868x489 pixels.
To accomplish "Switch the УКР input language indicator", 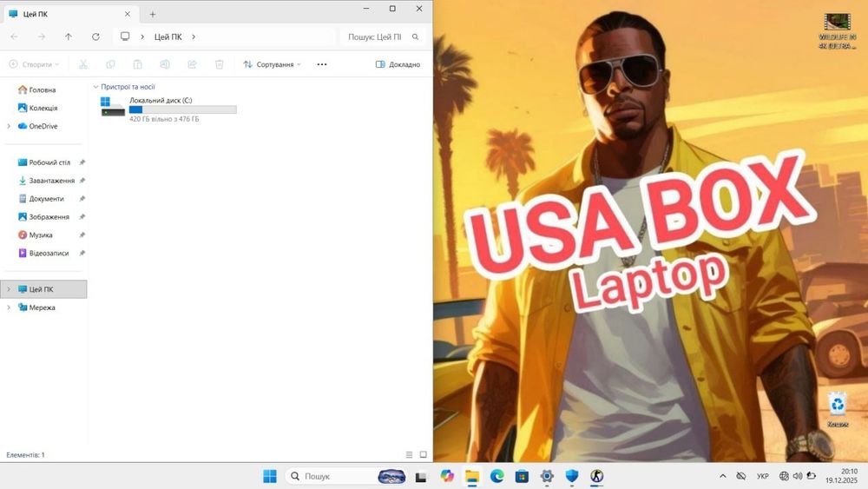I will pos(762,476).
